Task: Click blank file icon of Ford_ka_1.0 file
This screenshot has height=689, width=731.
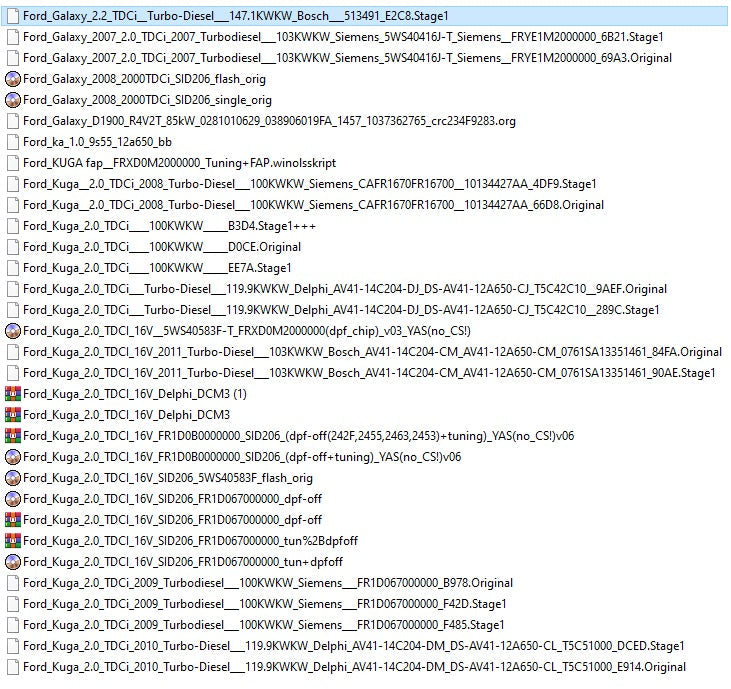Action: 13,142
